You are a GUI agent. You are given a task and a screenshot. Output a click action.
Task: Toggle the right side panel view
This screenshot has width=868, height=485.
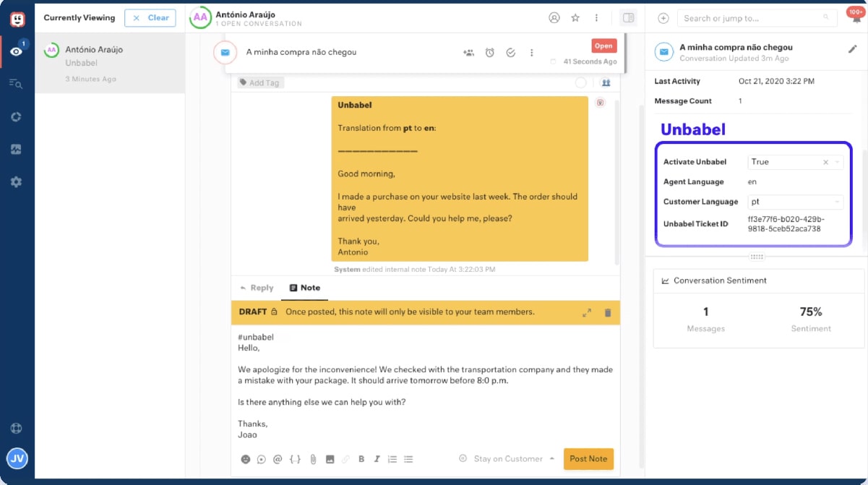pyautogui.click(x=628, y=18)
